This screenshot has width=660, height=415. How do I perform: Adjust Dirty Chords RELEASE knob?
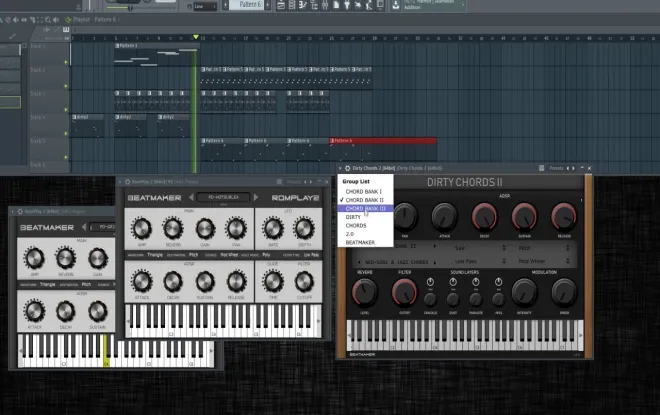pyautogui.click(x=564, y=216)
